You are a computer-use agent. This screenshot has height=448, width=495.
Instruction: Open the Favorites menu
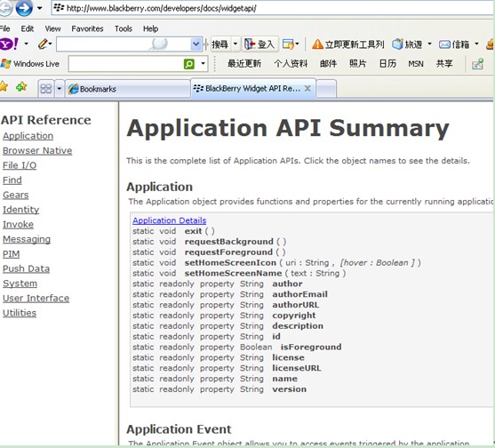tap(87, 28)
